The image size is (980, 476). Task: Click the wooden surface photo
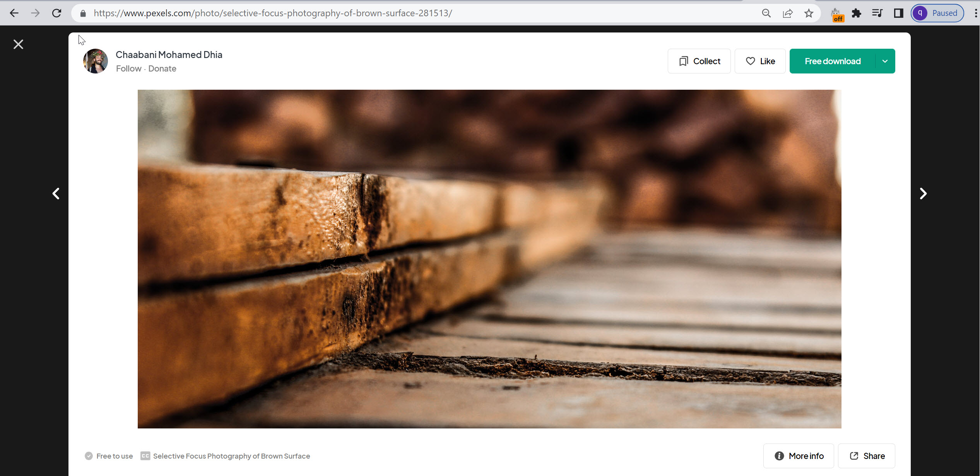pos(489,259)
